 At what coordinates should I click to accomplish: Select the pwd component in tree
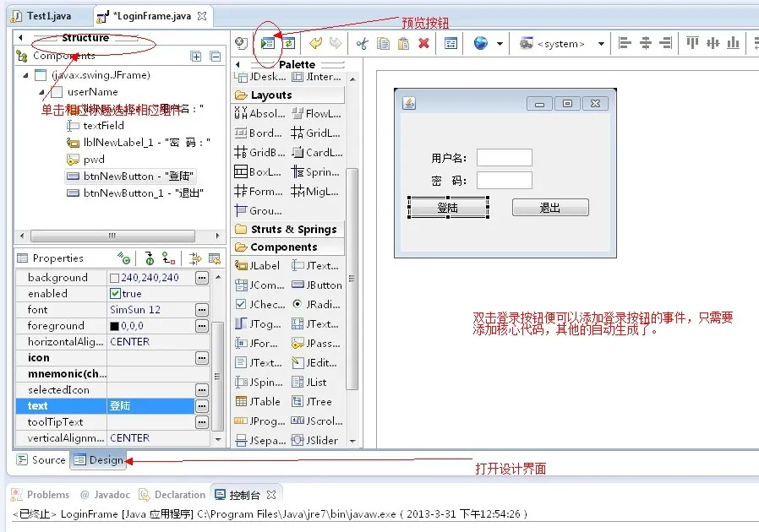pyautogui.click(x=85, y=159)
